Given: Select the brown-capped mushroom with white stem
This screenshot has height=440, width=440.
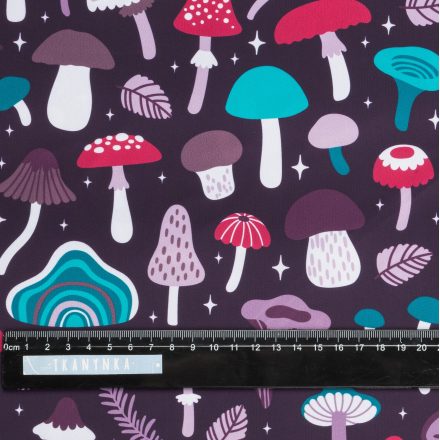Looking at the screenshot, I should pyautogui.click(x=72, y=80).
